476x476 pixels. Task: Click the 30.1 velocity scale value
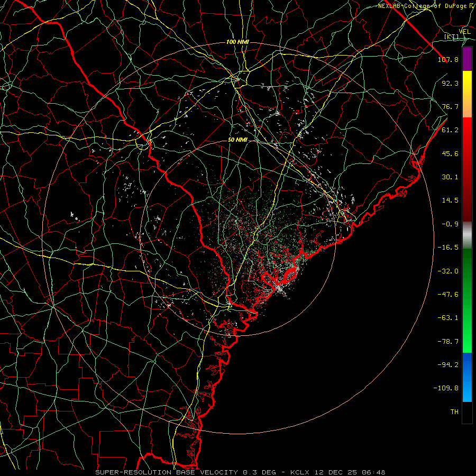(x=450, y=177)
